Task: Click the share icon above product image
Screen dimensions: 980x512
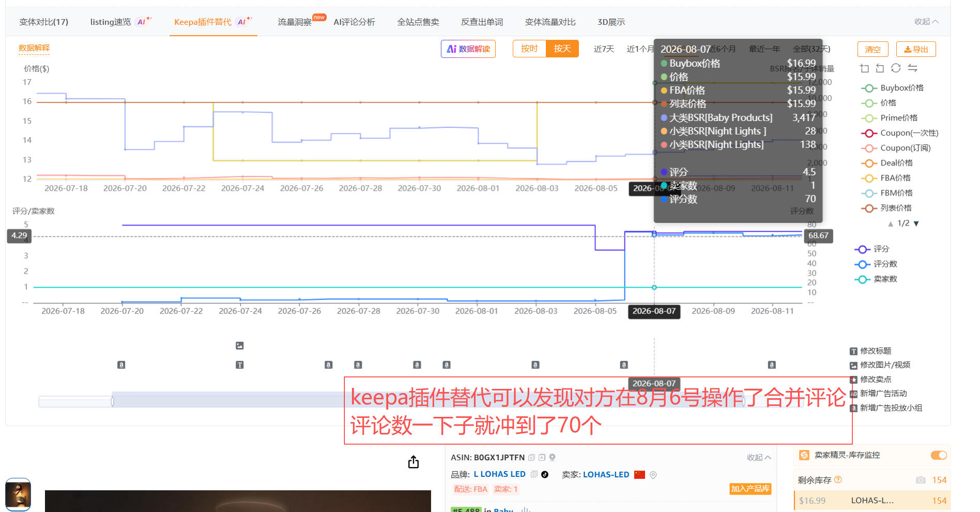Action: pyautogui.click(x=414, y=462)
